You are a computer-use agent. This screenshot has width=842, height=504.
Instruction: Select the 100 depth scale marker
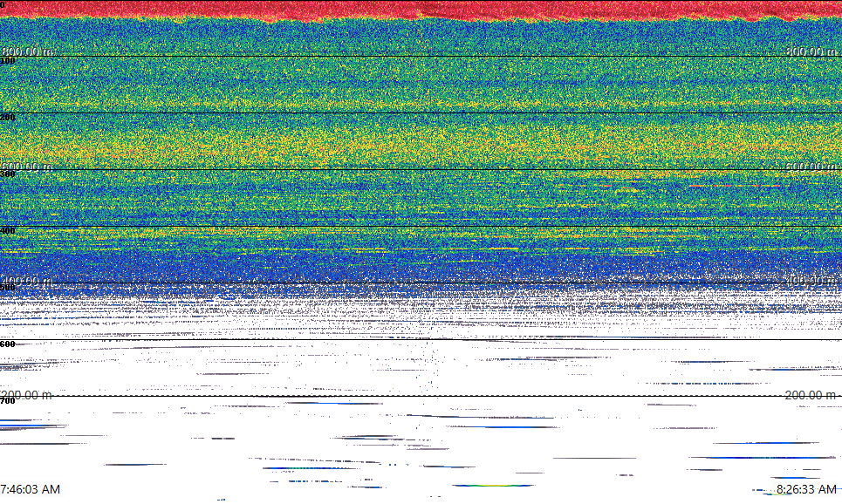tap(8, 61)
